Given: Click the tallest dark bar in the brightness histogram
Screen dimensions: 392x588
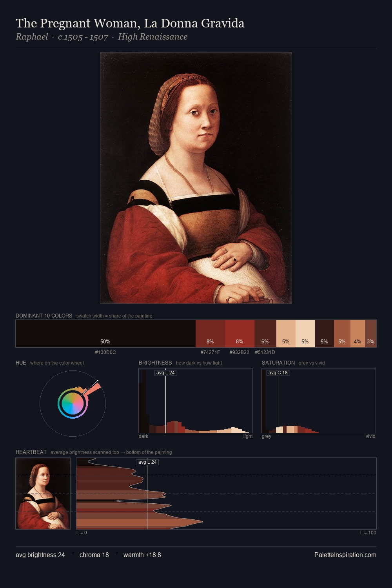Looking at the screenshot, I should pos(144,401).
